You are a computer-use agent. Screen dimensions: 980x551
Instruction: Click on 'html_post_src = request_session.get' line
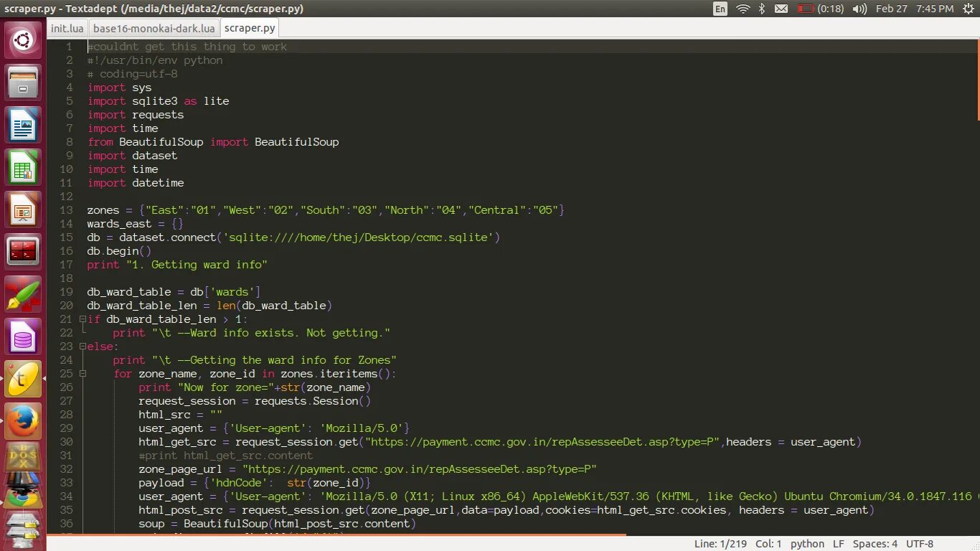click(507, 510)
